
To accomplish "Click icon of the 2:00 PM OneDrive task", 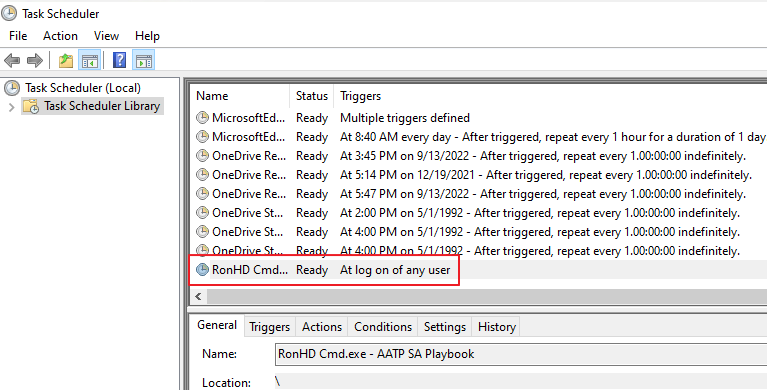I will (202, 212).
